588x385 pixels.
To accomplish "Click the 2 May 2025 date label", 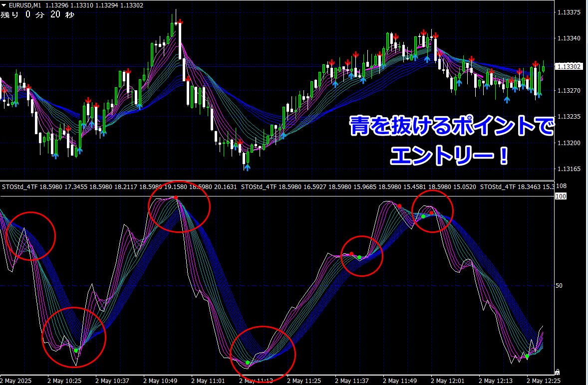I will coord(16,381).
